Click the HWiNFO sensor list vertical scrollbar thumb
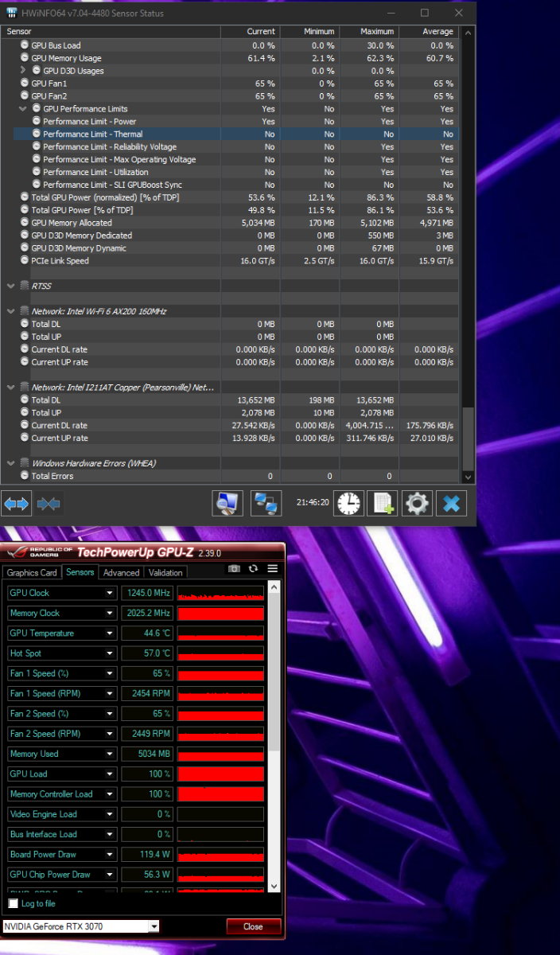Screen dimensions: 560x955 click(x=468, y=438)
